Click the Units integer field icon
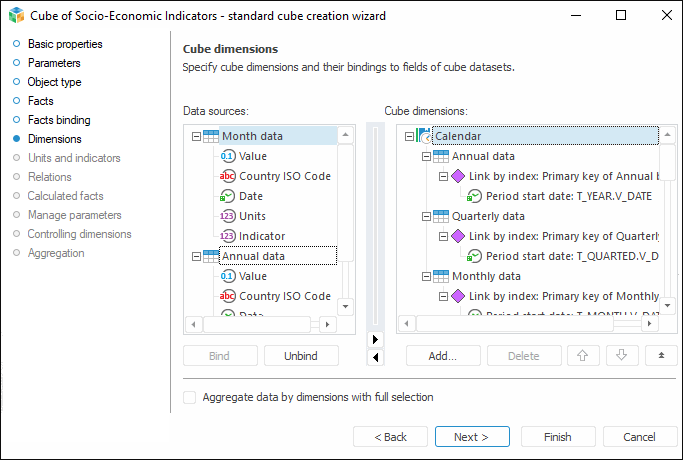Screen dimensions: 683x460 (x=227, y=216)
